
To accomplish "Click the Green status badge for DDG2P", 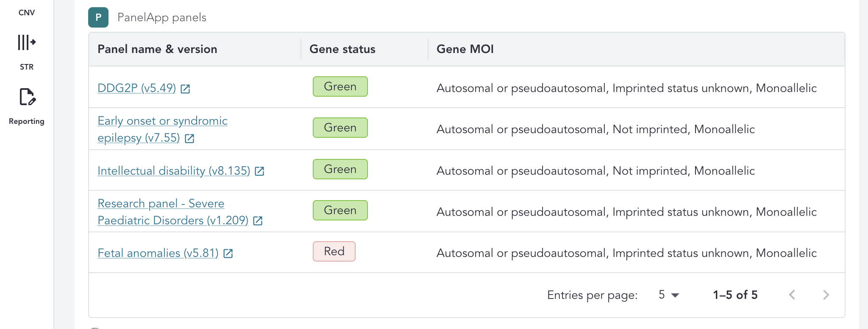I will 340,86.
